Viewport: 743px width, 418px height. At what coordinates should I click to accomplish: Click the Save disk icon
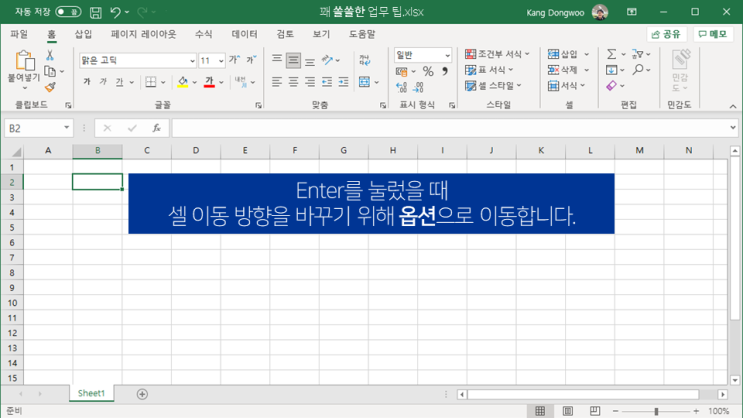point(96,12)
